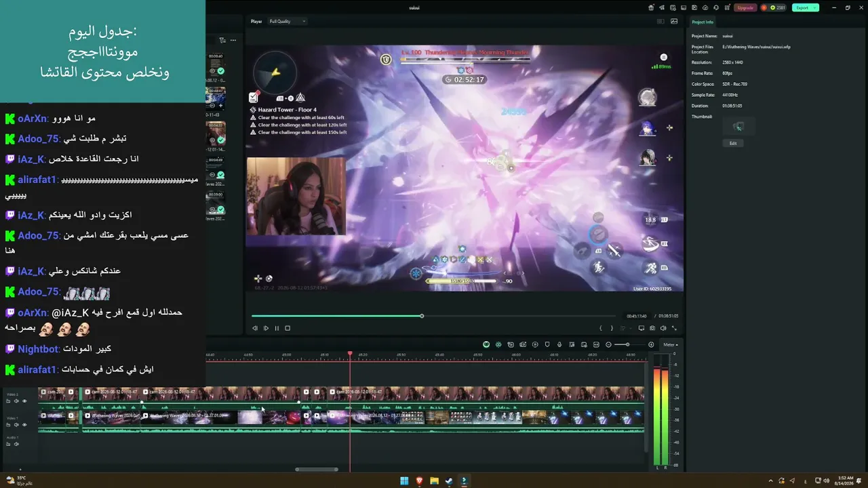The width and height of the screenshot is (868, 488).
Task: Pause playback in the player
Action: [x=277, y=328]
